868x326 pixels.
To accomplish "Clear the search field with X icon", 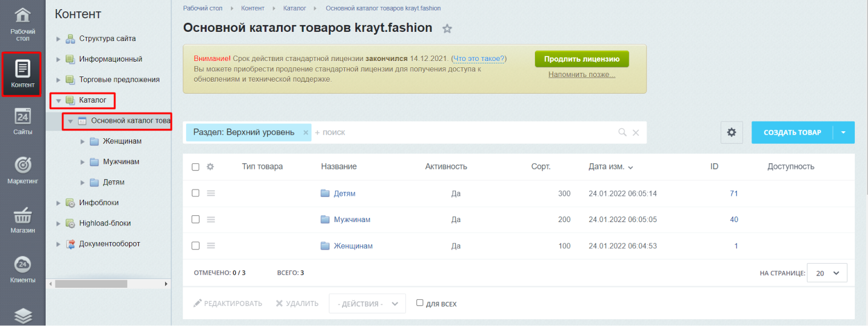I will click(636, 132).
